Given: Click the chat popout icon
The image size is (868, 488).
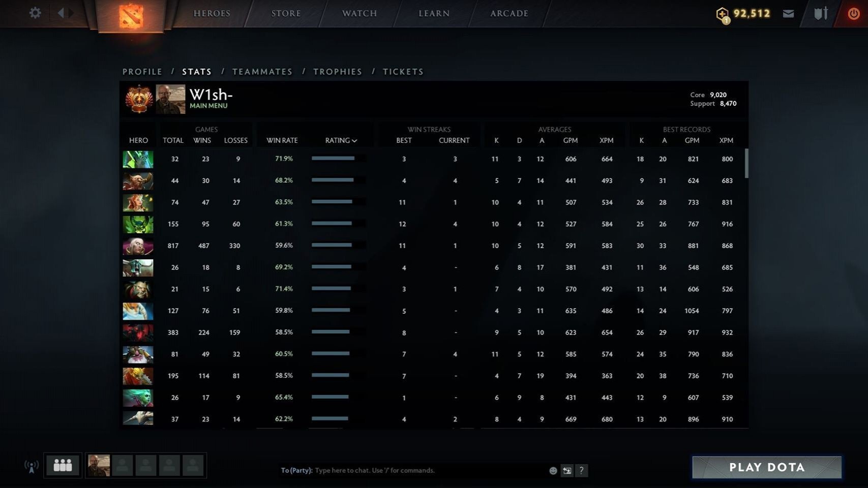Looking at the screenshot, I should point(567,471).
